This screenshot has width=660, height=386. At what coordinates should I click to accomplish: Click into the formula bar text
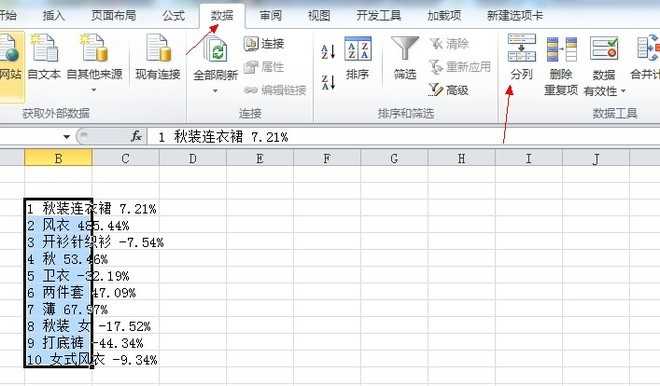[224, 137]
